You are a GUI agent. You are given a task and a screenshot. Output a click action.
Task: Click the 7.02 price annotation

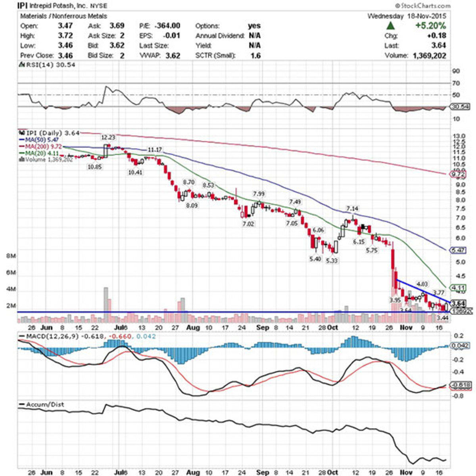coord(248,224)
